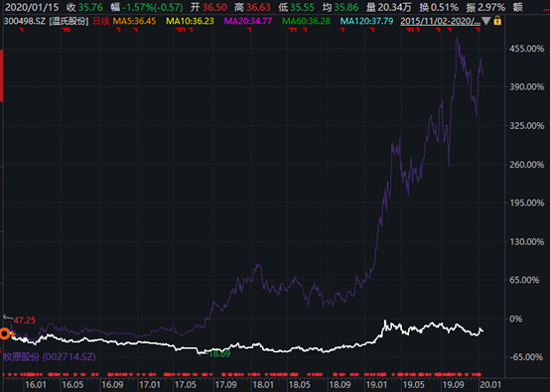Click the 日线 period label

(x=101, y=21)
